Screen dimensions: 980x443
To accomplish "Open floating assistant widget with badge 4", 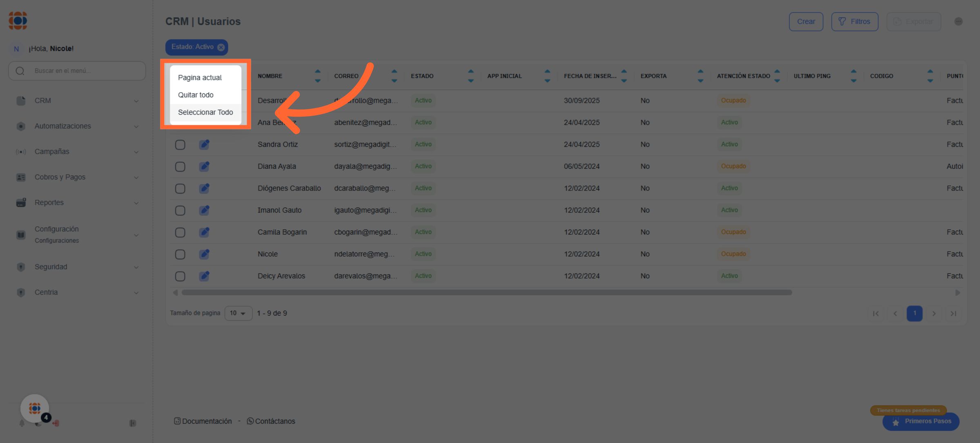I will [x=35, y=408].
